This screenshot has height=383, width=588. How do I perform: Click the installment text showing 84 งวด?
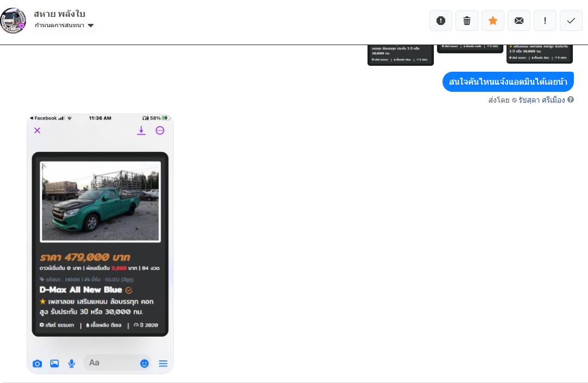click(x=151, y=268)
